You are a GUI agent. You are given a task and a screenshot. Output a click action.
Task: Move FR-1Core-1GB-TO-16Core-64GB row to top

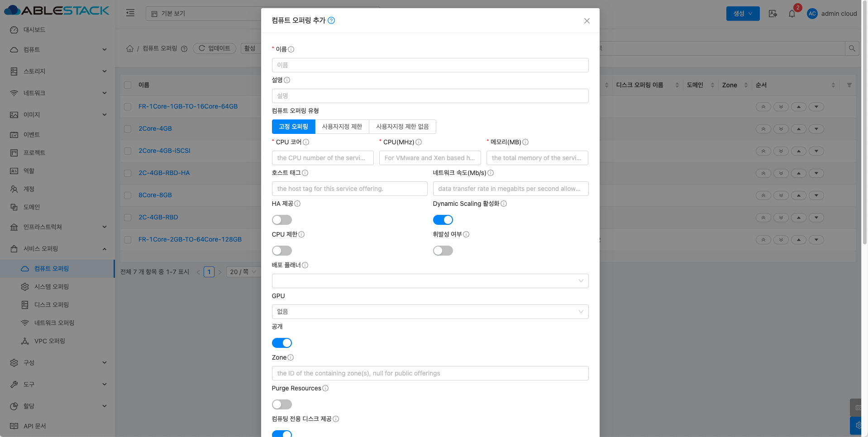pos(763,107)
